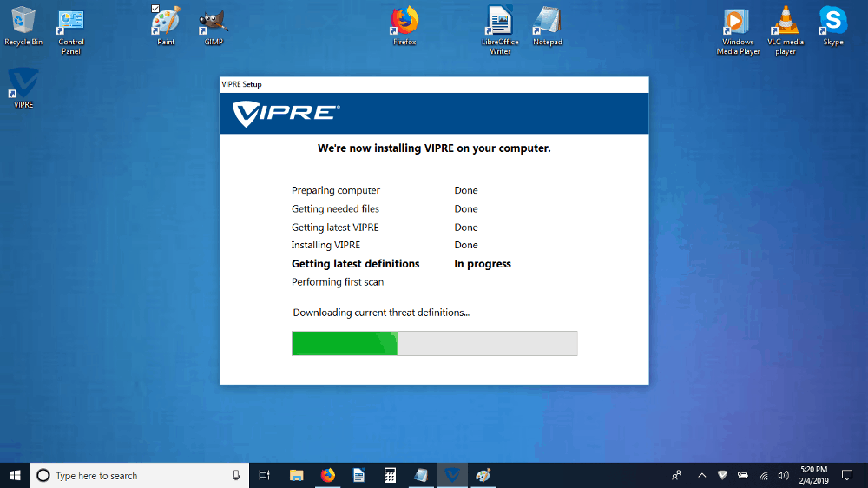The width and height of the screenshot is (868, 488).
Task: Click the VIPRE logo in the setup header
Action: pyautogui.click(x=286, y=114)
